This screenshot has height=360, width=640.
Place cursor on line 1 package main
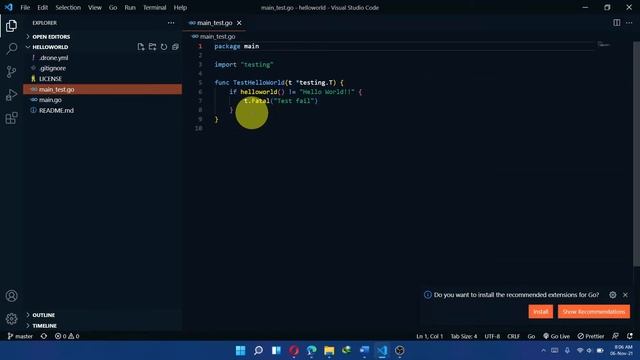(x=237, y=46)
